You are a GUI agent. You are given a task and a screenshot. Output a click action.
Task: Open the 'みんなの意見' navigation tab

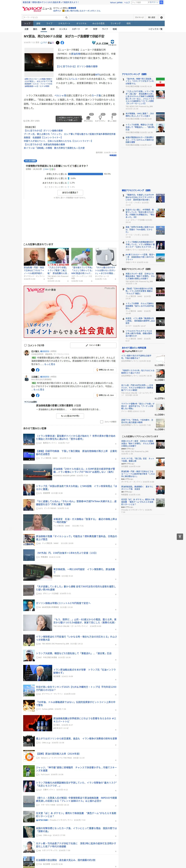[x=98, y=24]
